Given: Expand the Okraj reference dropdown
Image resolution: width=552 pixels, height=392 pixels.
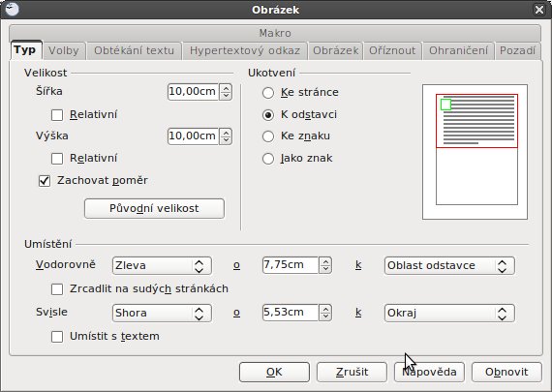Looking at the screenshot, I should (449, 314).
